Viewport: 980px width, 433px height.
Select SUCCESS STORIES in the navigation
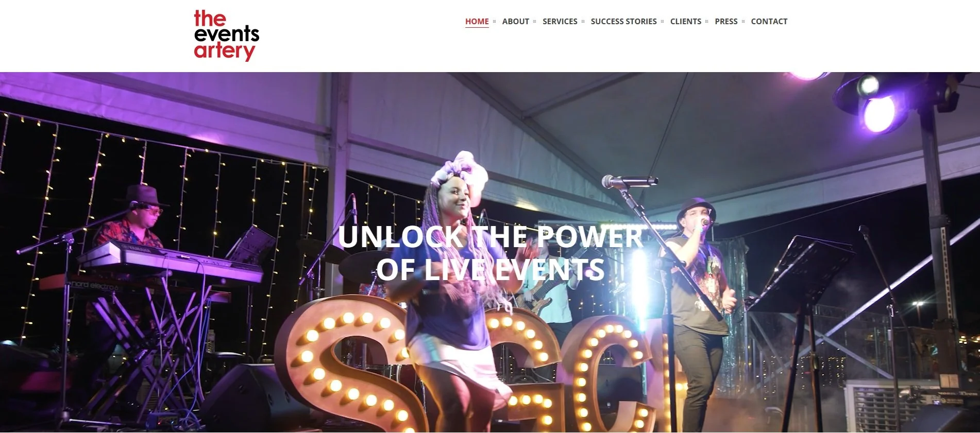(623, 22)
